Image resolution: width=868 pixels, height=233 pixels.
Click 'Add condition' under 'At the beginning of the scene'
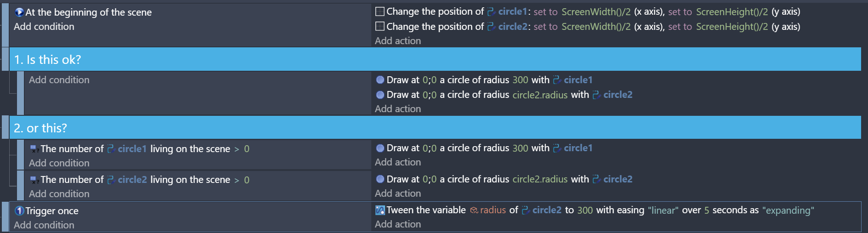(x=44, y=27)
